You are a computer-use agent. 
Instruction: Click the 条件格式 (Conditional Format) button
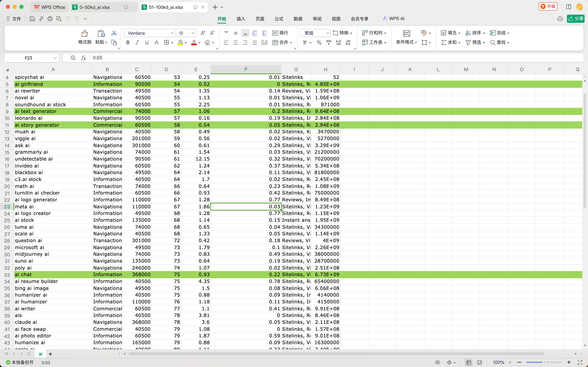(x=406, y=37)
